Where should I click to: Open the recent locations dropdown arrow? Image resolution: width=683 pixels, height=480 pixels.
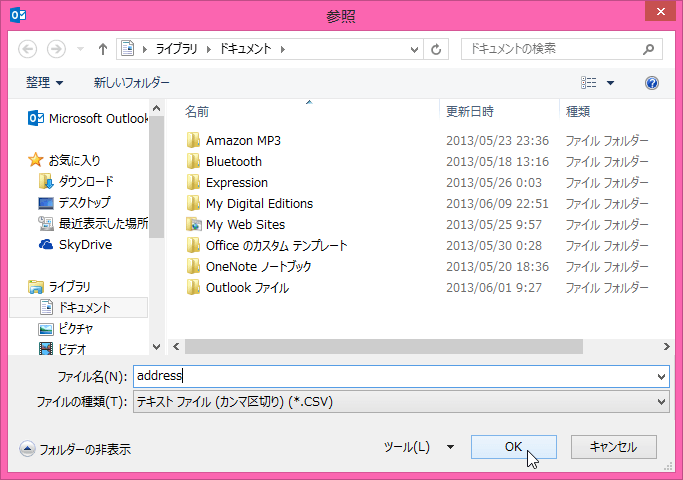[x=80, y=49]
